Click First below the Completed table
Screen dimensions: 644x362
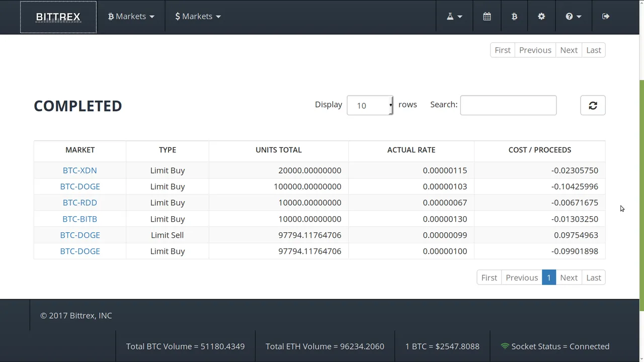489,278
